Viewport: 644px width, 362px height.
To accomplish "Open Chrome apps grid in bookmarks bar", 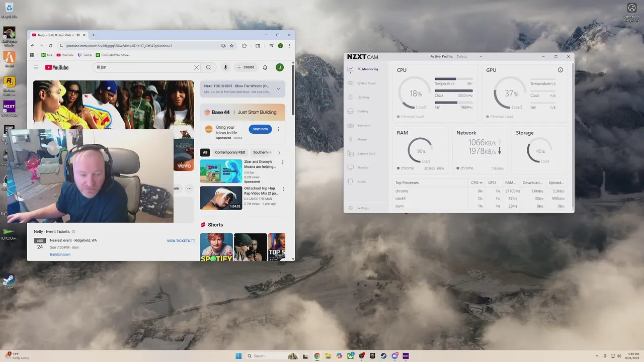I will pos(32,55).
